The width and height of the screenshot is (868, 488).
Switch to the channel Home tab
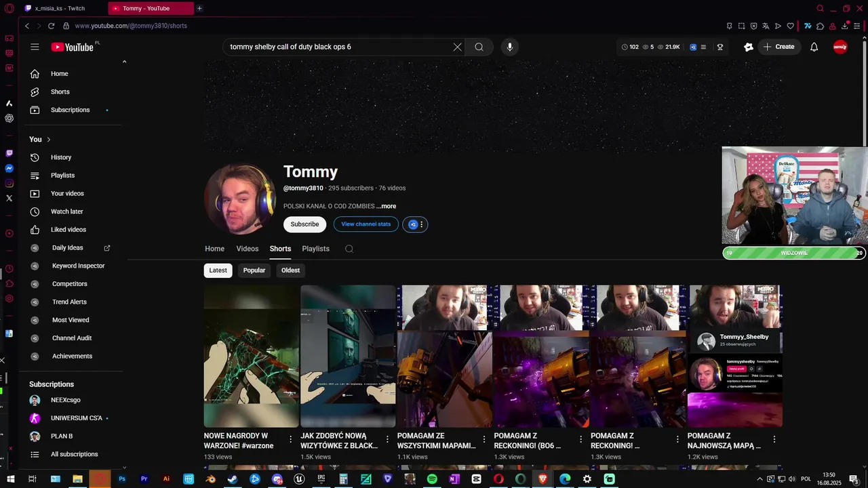pos(214,249)
